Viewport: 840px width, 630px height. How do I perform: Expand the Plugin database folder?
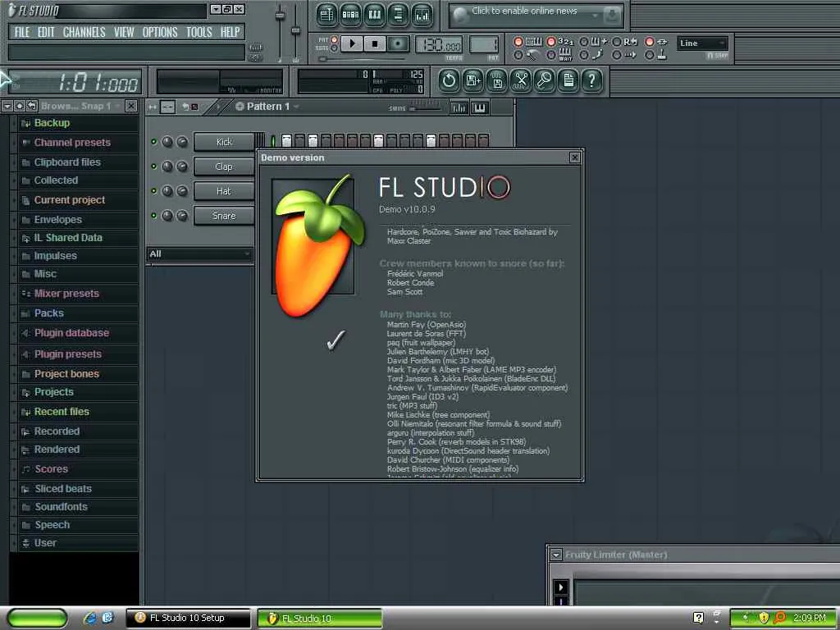point(76,333)
